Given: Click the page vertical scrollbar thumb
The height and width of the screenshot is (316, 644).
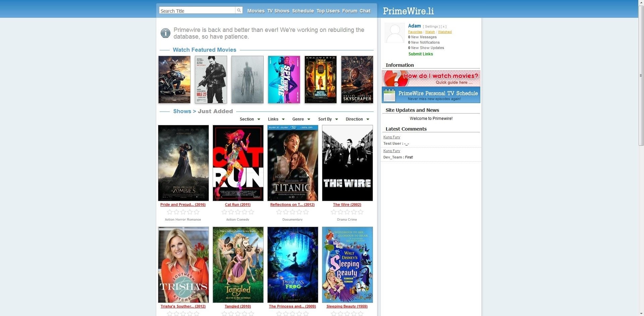Looking at the screenshot, I should (641, 76).
